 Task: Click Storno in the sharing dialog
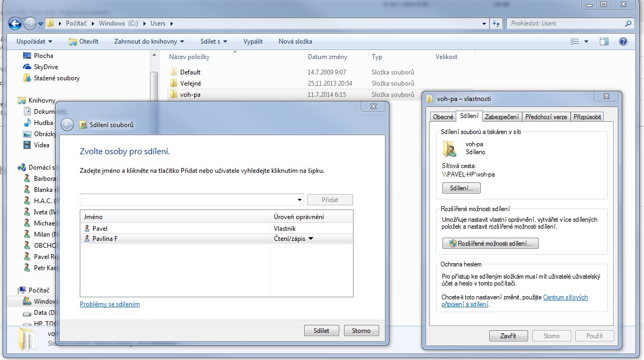point(361,330)
